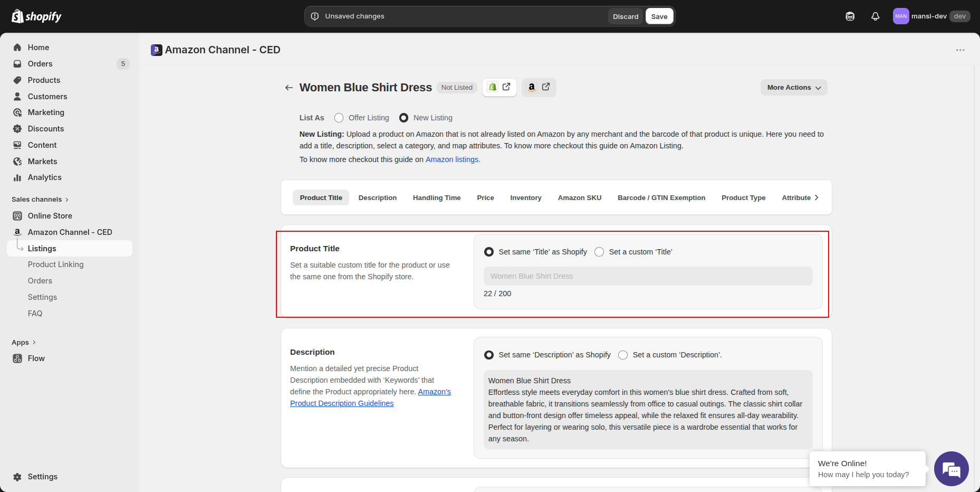The width and height of the screenshot is (980, 492).
Task: Open the MAN account avatar
Action: pyautogui.click(x=901, y=16)
